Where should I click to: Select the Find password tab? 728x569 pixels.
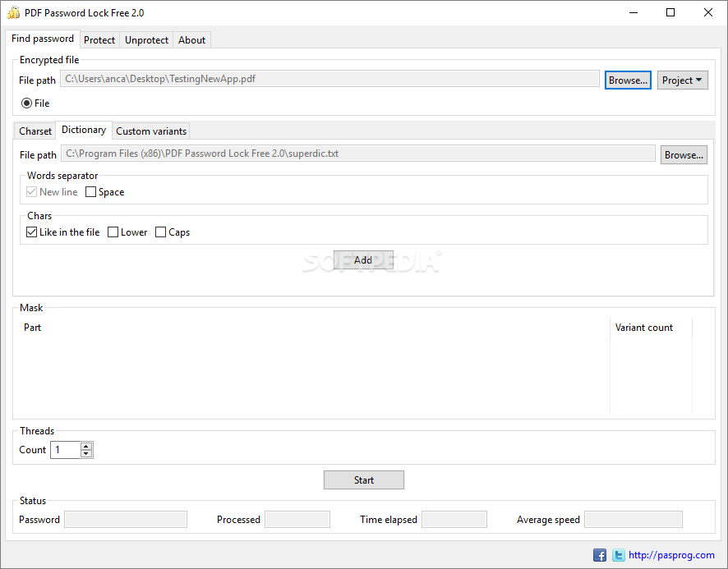pyautogui.click(x=43, y=39)
